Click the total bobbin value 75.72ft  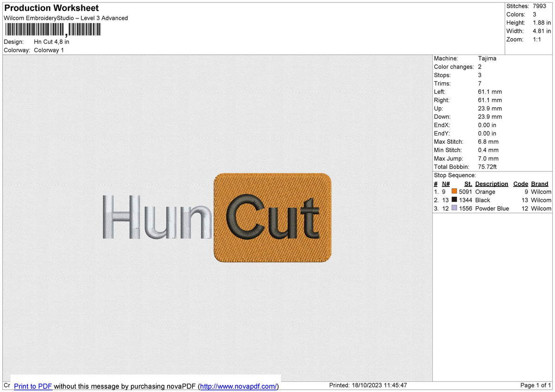(x=488, y=166)
